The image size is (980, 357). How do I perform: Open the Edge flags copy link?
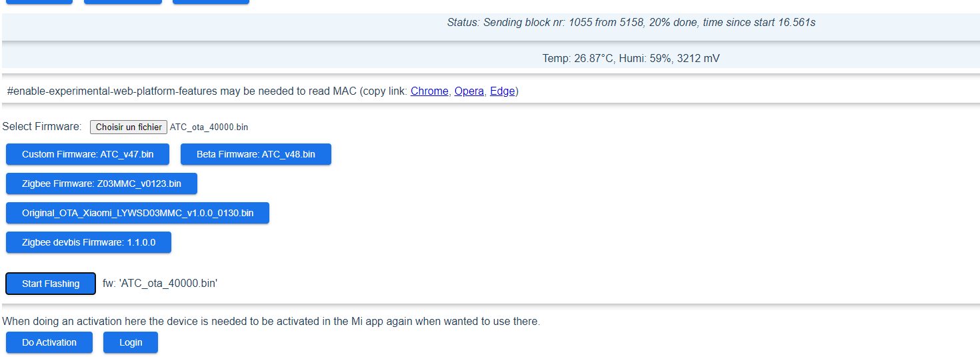click(x=503, y=91)
